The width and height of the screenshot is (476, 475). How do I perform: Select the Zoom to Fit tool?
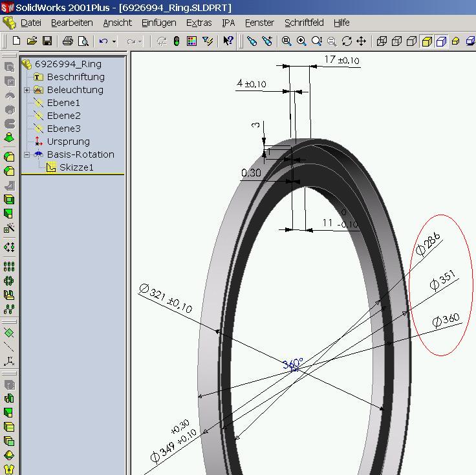287,41
